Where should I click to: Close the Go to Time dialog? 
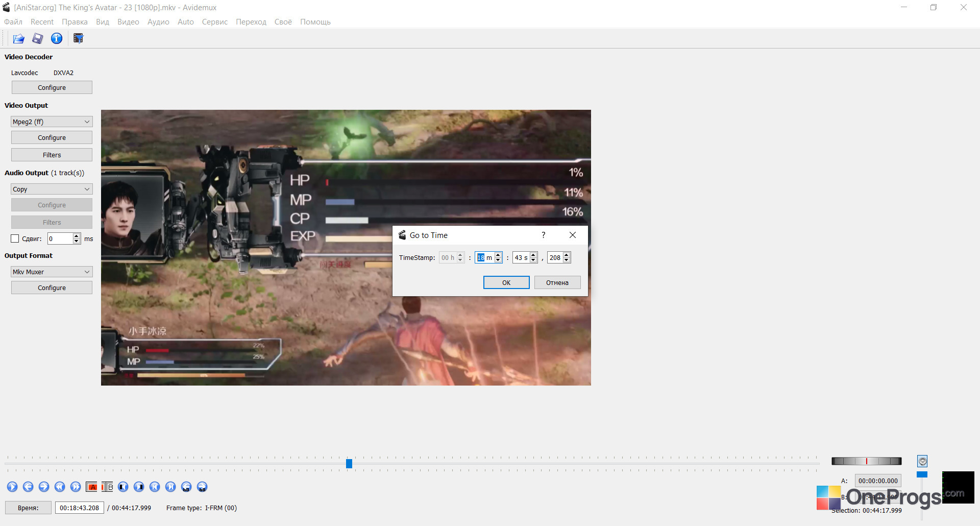pyautogui.click(x=573, y=235)
